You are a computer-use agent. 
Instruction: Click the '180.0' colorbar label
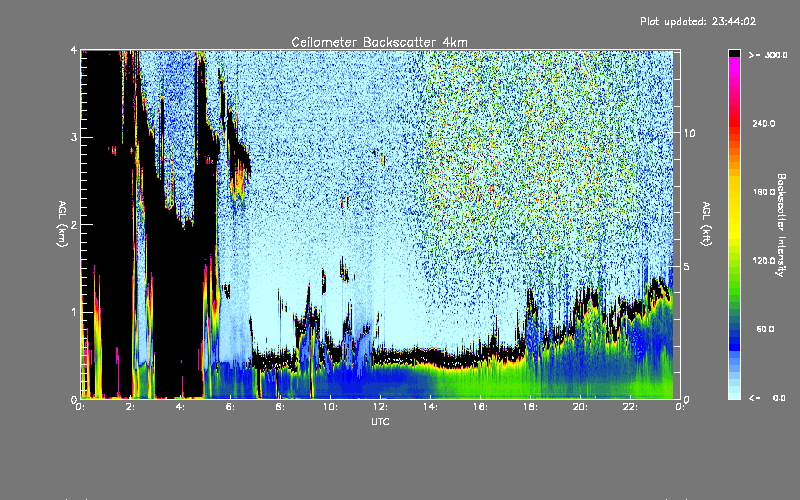[764, 192]
